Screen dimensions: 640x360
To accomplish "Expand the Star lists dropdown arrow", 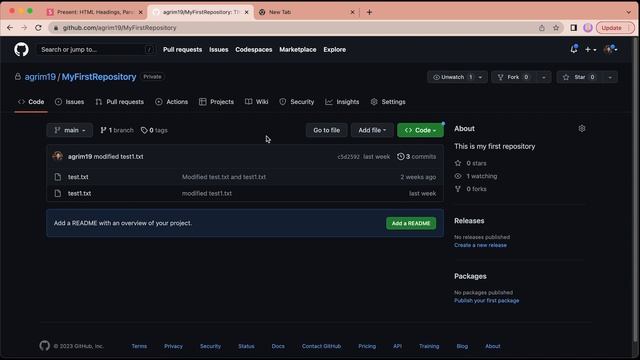I will [610, 77].
